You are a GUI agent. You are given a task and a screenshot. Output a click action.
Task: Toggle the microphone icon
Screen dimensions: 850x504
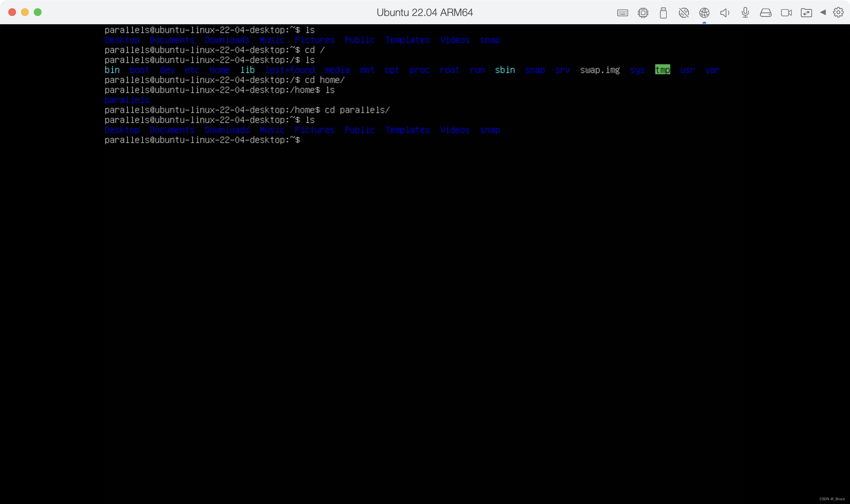click(x=745, y=12)
